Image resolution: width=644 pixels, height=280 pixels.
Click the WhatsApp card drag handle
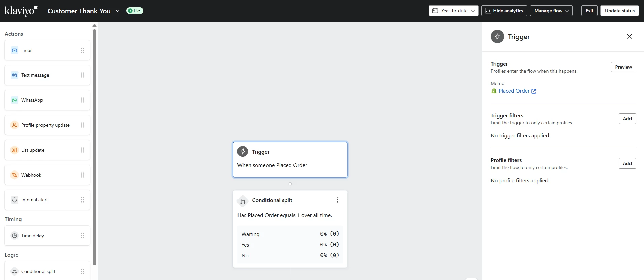click(x=82, y=100)
